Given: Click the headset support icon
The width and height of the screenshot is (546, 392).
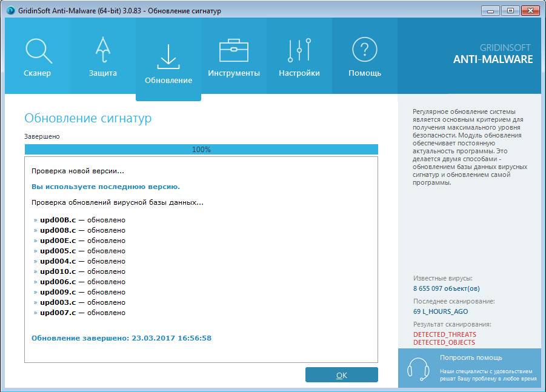Looking at the screenshot, I should [x=418, y=369].
